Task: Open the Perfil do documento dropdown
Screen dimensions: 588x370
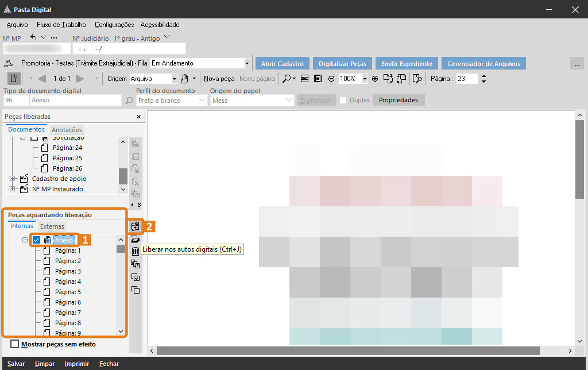Action: tap(202, 100)
